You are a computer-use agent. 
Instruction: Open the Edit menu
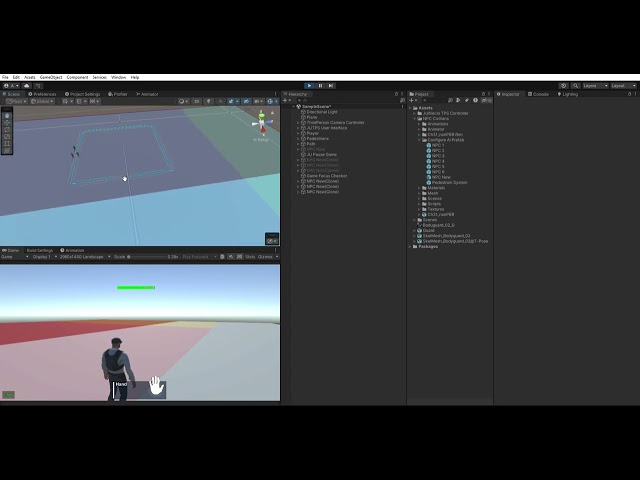click(16, 77)
